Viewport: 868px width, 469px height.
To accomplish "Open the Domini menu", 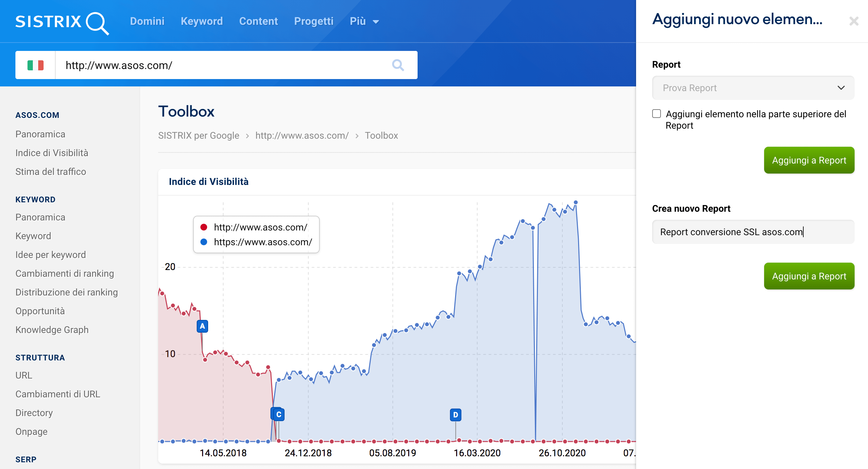I will 147,21.
